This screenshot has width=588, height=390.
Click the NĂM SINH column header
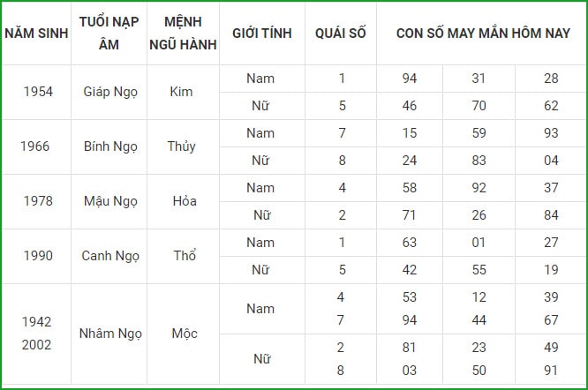pyautogui.click(x=36, y=33)
